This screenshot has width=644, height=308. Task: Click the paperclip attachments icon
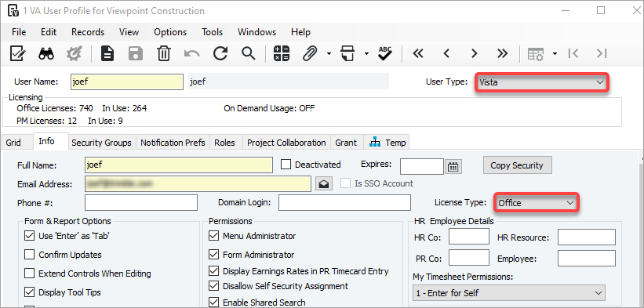pyautogui.click(x=311, y=53)
